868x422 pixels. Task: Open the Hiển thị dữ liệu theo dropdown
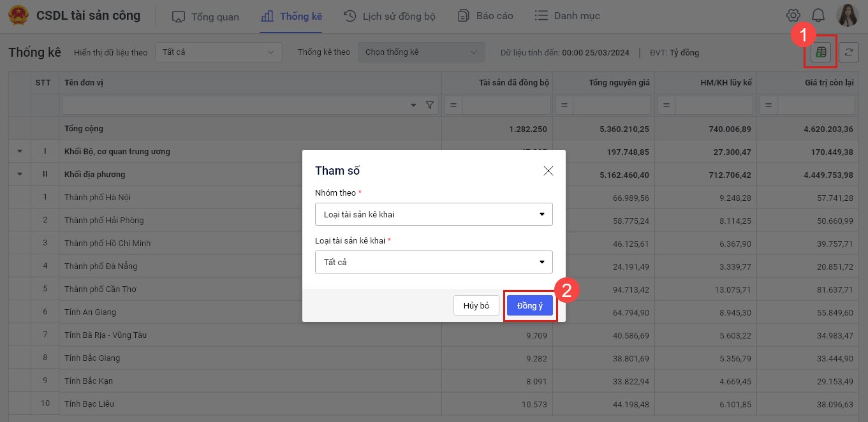tap(218, 52)
